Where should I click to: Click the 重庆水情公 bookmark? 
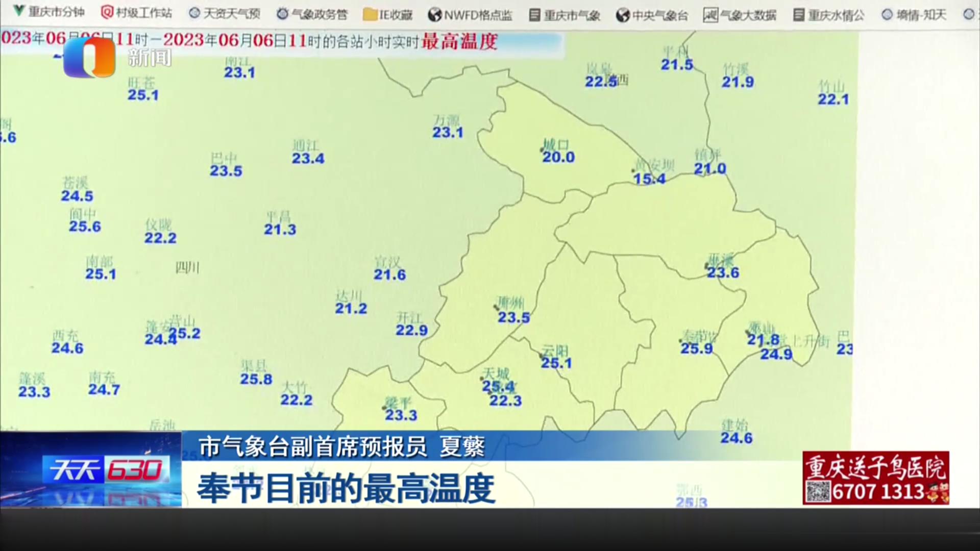coord(829,15)
